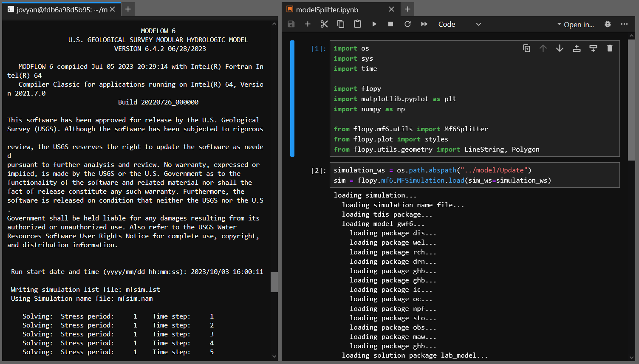Screen dimensions: 639x364
Task: Open the Code cell type dropdown
Action: [x=460, y=24]
